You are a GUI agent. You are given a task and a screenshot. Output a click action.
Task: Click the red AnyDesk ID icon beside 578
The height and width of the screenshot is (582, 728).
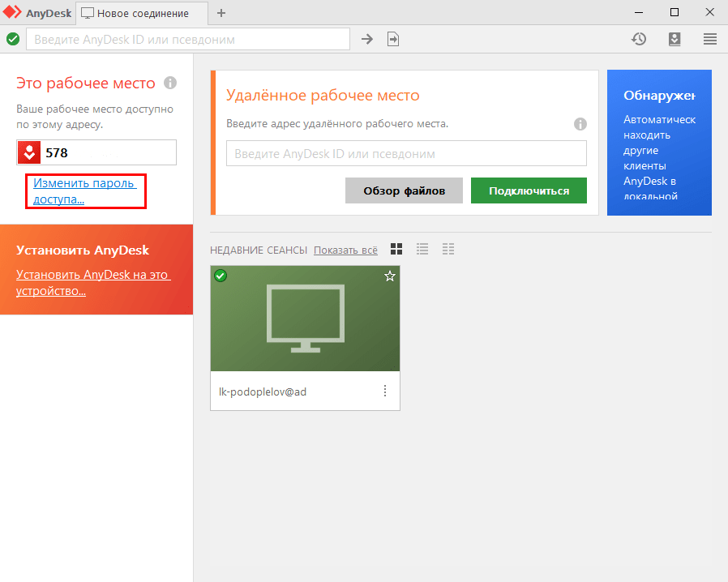coord(29,152)
